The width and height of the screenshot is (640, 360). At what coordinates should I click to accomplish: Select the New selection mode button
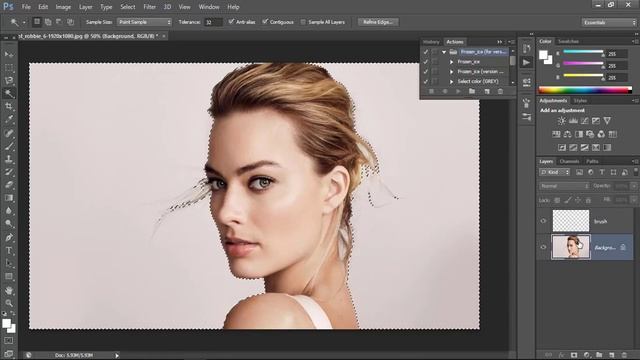click(37, 22)
